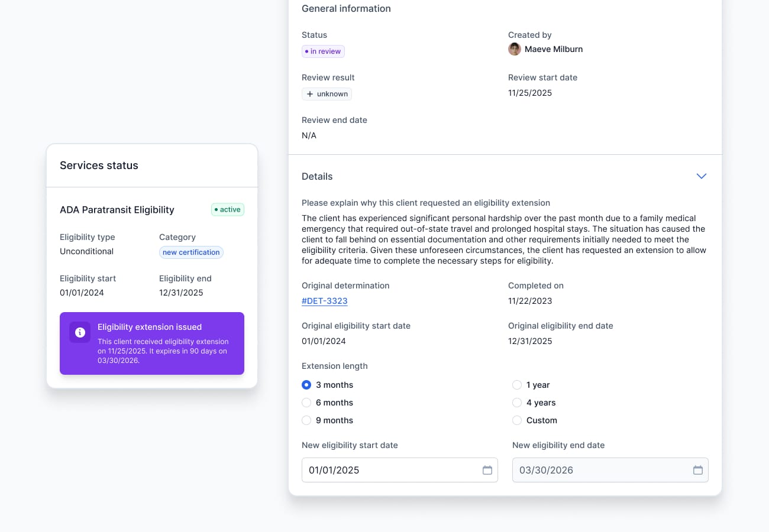Click the plus icon on unknown tag
Viewport: 769px width, 532px height.
310,94
